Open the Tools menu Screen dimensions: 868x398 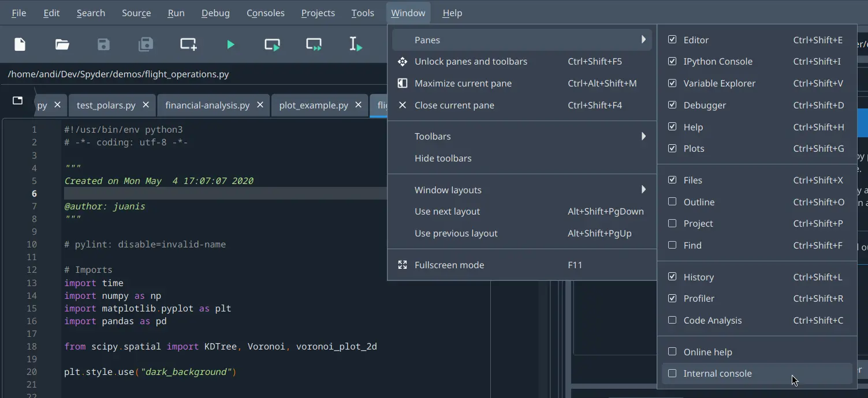[x=363, y=13]
